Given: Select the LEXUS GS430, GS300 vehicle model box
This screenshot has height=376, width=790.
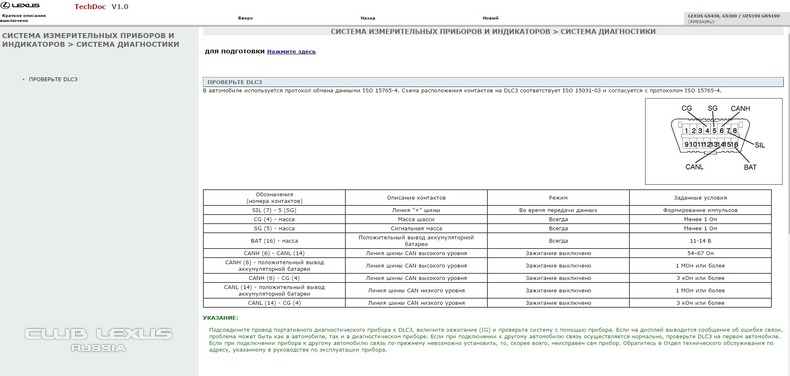Looking at the screenshot, I should click(736, 19).
